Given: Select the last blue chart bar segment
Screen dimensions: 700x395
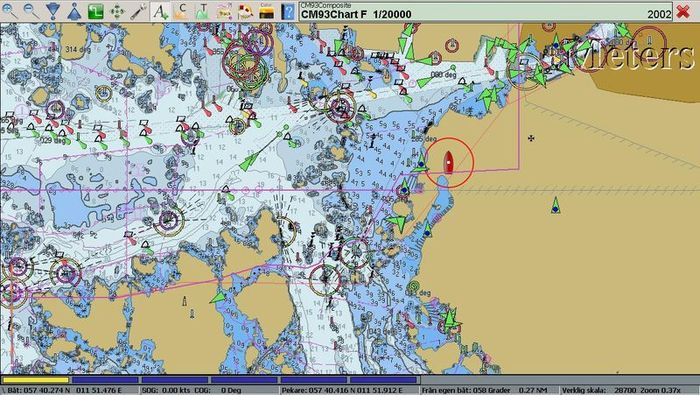Looking at the screenshot, I should (x=383, y=380).
